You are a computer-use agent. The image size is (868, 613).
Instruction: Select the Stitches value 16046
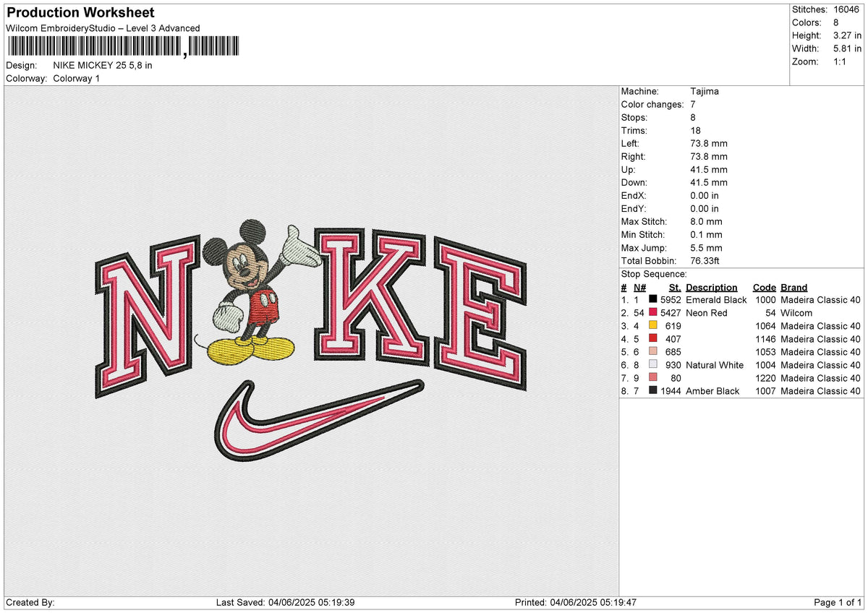(846, 9)
